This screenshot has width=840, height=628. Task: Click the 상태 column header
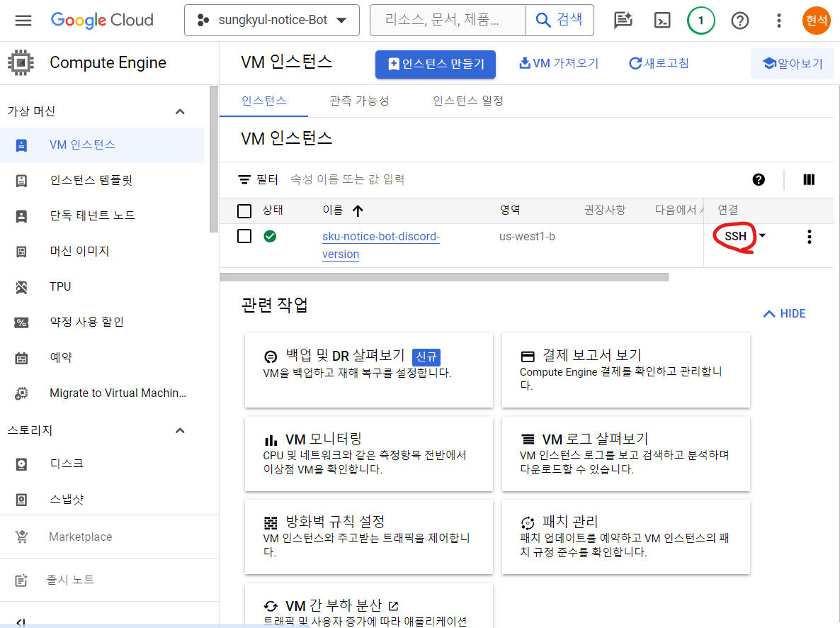pos(273,211)
